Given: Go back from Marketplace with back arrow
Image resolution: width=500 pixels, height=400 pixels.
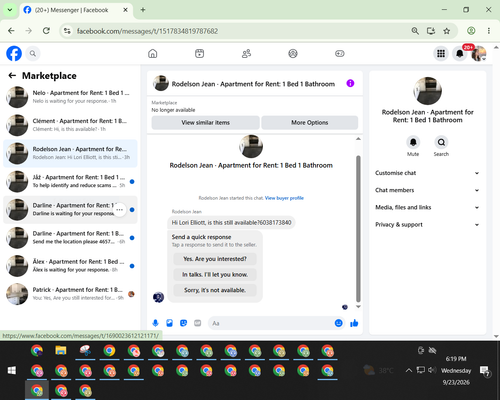Looking at the screenshot, I should 12,76.
